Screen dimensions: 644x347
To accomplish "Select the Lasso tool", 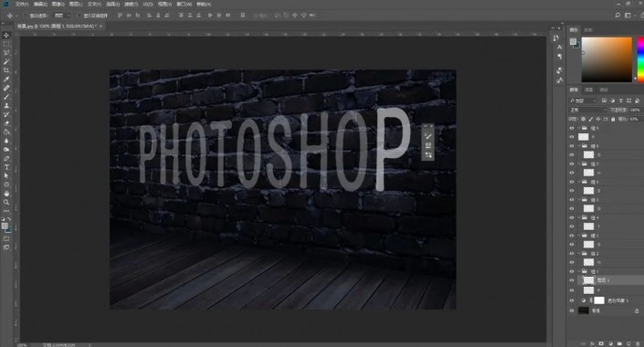I will point(6,53).
